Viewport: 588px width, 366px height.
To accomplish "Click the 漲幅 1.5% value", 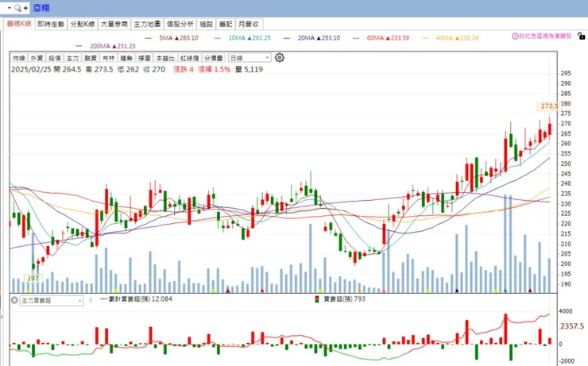I will [214, 69].
